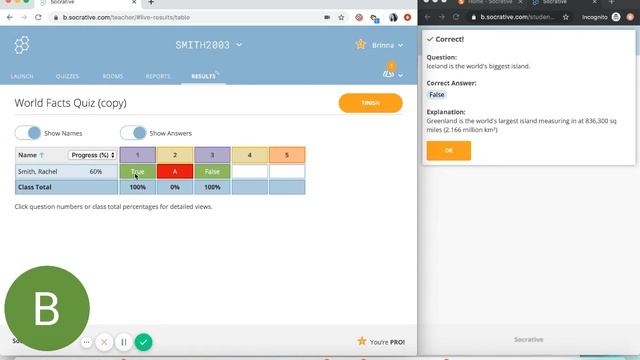The height and width of the screenshot is (360, 640).
Task: Click the red A answer cell
Action: tap(175, 172)
